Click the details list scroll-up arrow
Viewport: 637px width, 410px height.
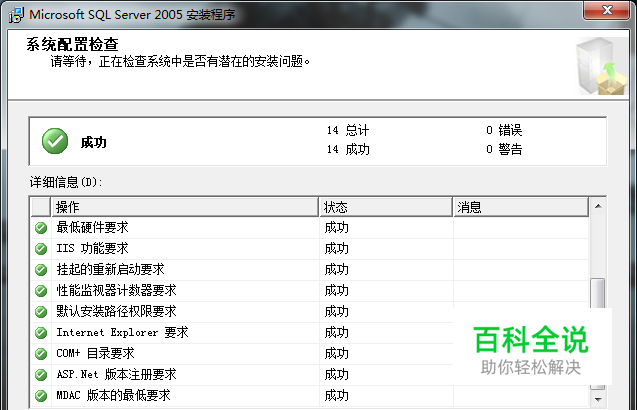point(598,206)
